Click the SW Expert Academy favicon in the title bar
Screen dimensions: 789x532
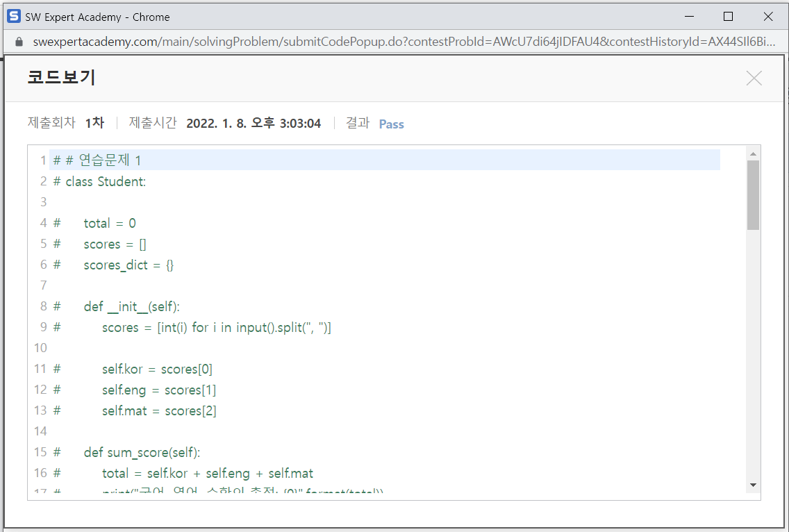pos(14,16)
